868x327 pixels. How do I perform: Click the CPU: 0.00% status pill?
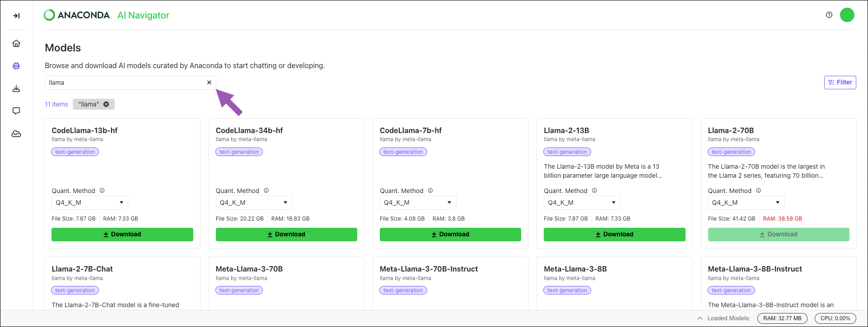(x=835, y=318)
